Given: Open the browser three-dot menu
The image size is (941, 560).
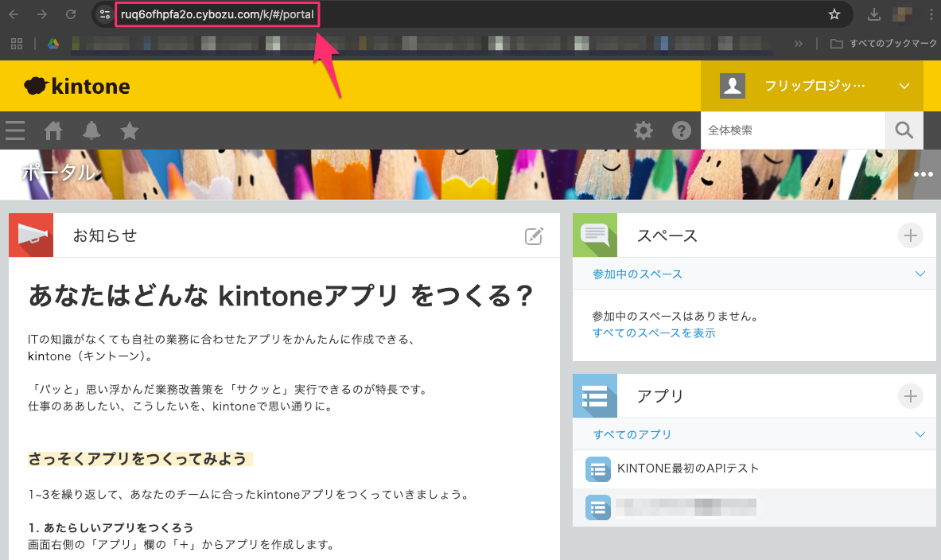Looking at the screenshot, I should (931, 14).
